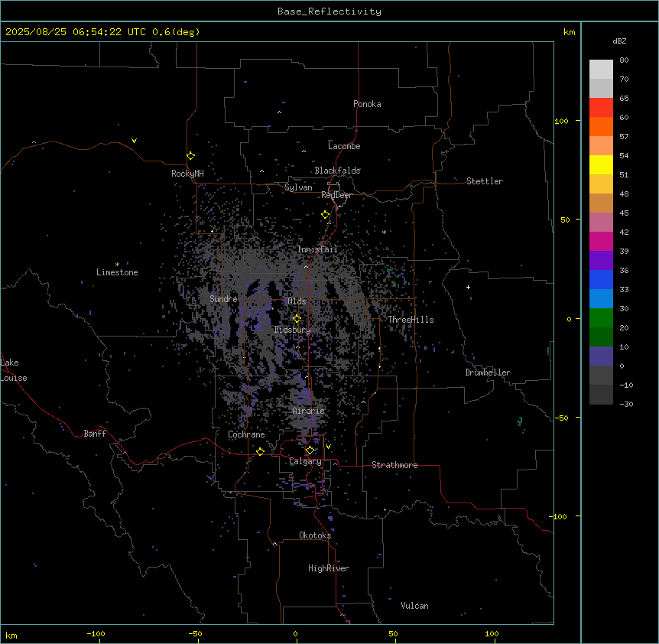This screenshot has height=644, width=659.
Task: Pick the magenta 39-42 dBZ legend color
Action: click(x=601, y=241)
